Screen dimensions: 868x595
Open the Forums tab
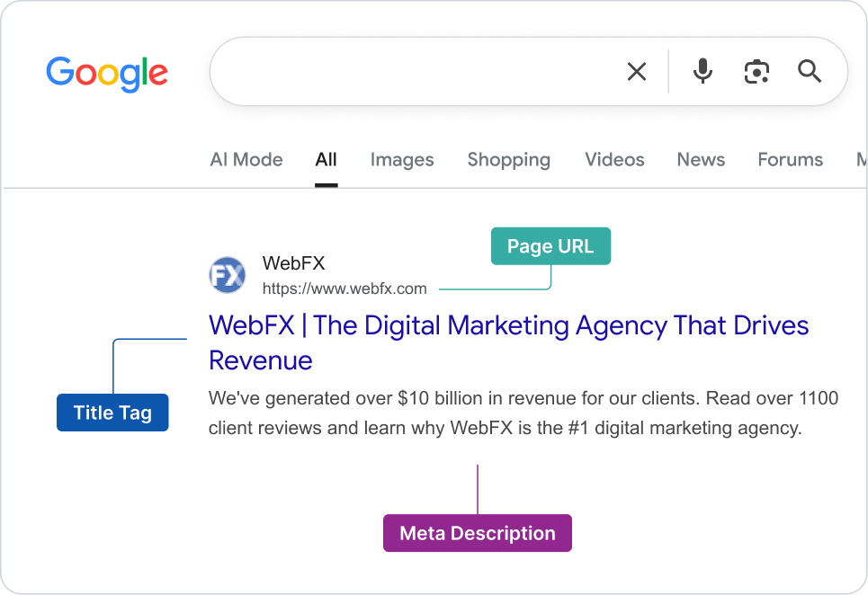click(791, 160)
